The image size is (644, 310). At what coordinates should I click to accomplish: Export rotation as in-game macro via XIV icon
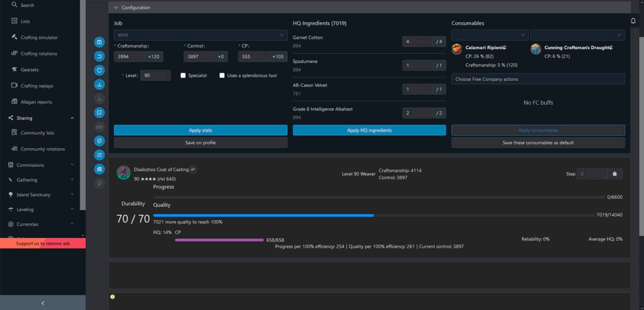[x=99, y=126]
